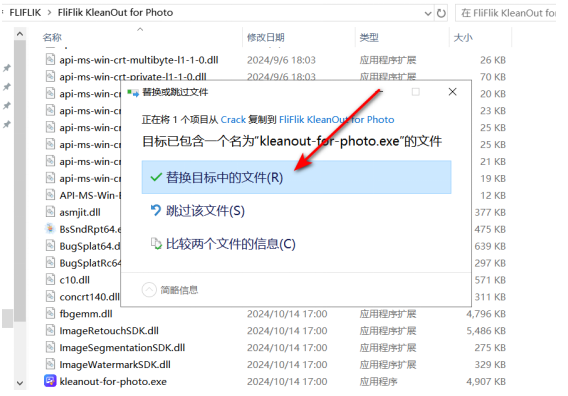Viewport: 568px width, 396px height.
Task: Select ImageWatermarkSDK.dll file name
Action: [115, 364]
